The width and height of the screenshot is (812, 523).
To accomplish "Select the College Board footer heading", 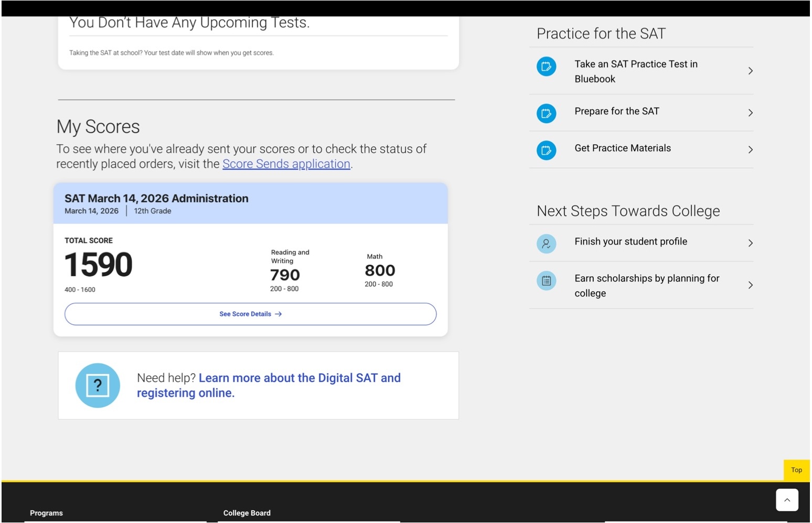I will coord(247,513).
